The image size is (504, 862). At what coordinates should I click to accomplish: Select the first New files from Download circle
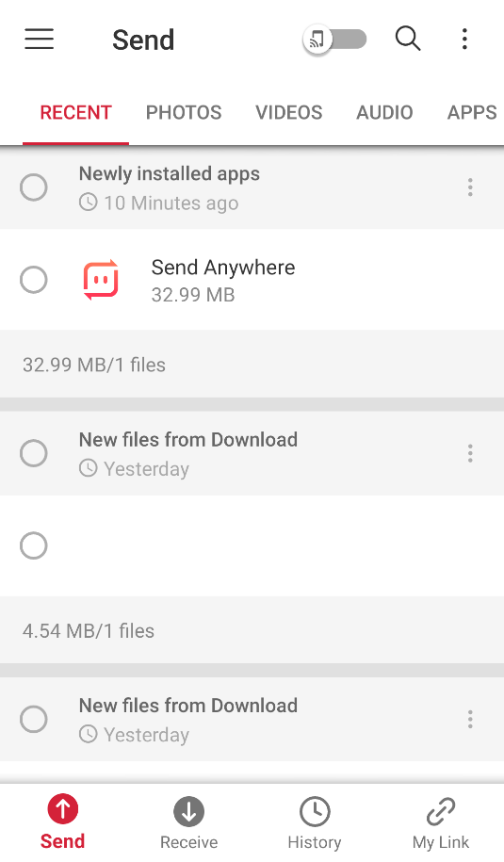click(34, 453)
